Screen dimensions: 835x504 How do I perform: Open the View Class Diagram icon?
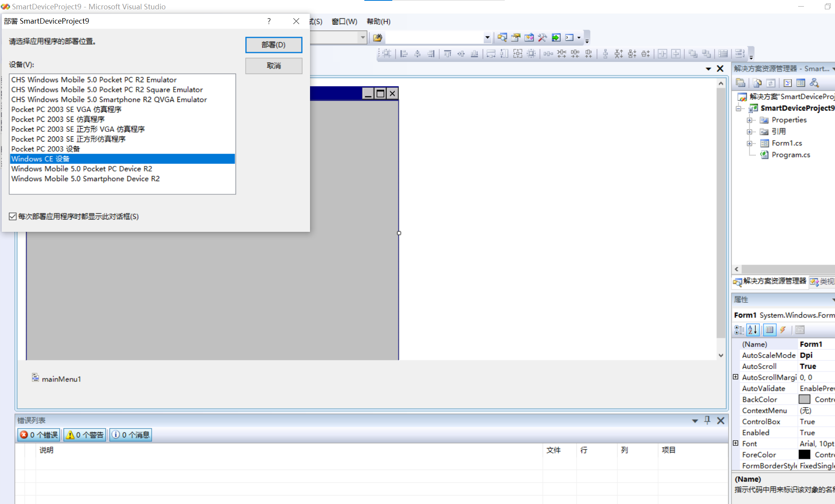point(814,83)
